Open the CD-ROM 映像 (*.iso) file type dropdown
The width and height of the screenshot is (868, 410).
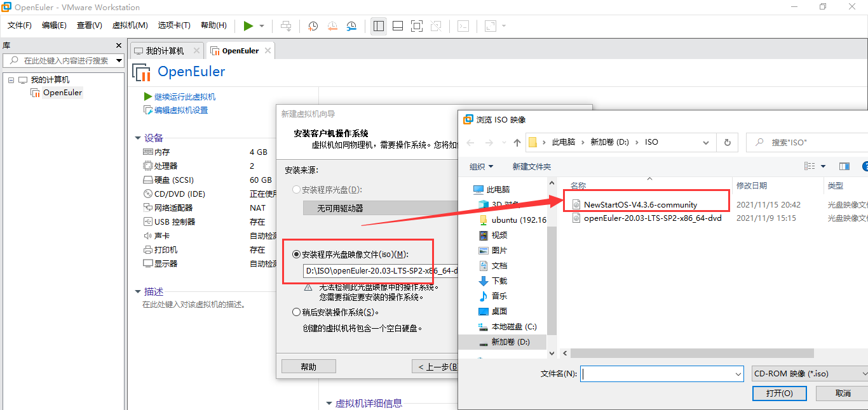(810, 374)
